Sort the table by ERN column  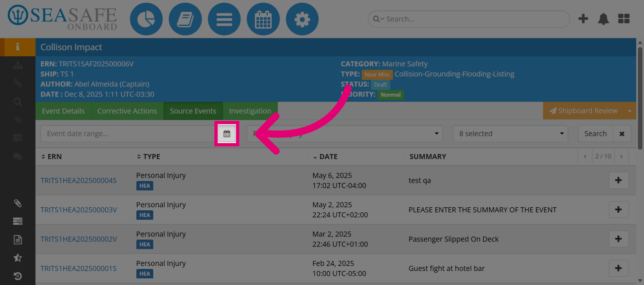(x=52, y=156)
